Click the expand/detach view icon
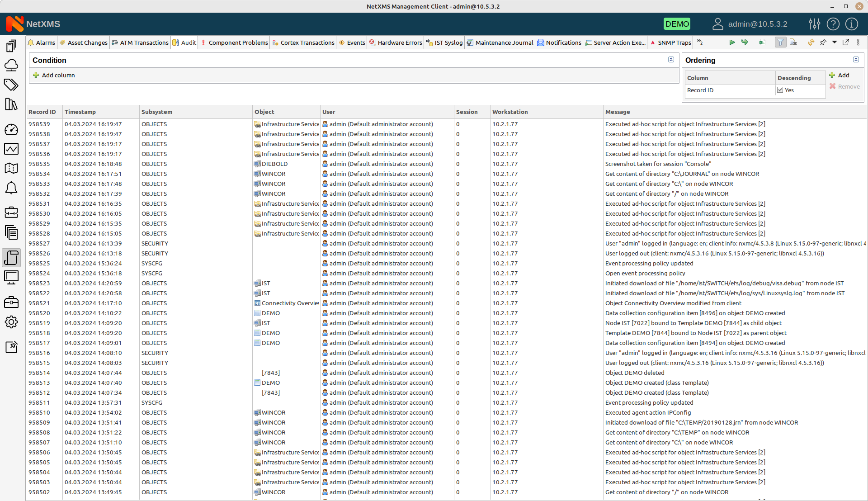The height and width of the screenshot is (501, 868). click(x=847, y=43)
